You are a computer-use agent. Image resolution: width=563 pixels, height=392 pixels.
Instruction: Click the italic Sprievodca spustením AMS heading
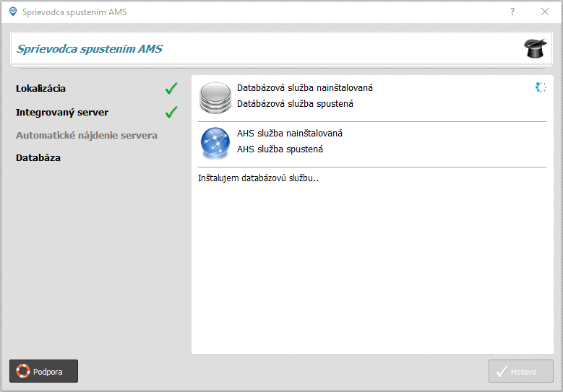click(x=90, y=49)
